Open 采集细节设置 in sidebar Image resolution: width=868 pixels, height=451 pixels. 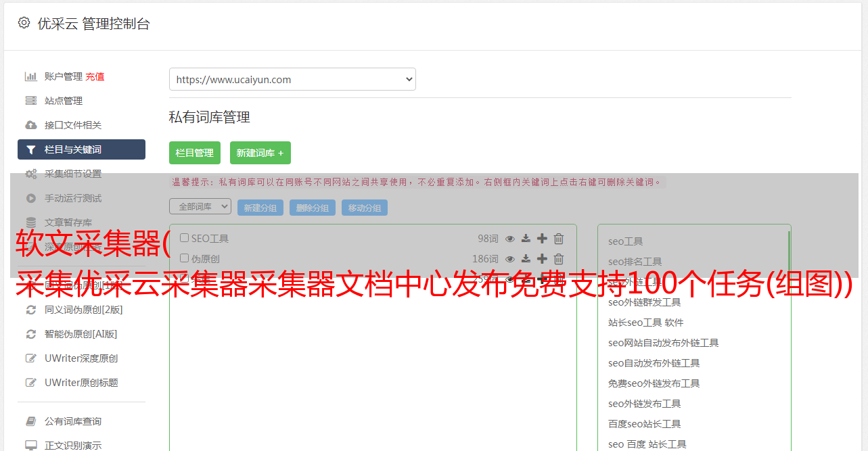(x=73, y=174)
